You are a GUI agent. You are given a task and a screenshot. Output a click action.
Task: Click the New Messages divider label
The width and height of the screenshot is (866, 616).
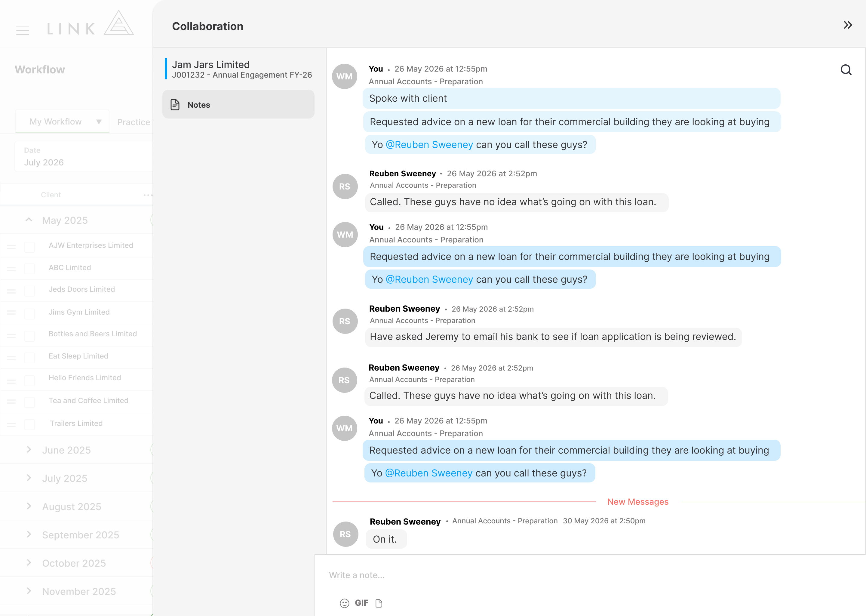[x=638, y=502]
